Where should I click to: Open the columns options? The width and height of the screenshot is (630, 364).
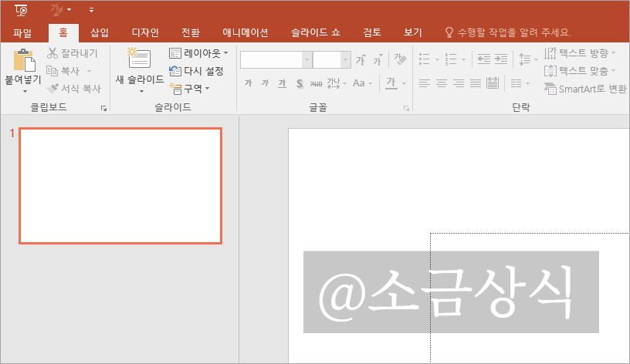pos(520,83)
